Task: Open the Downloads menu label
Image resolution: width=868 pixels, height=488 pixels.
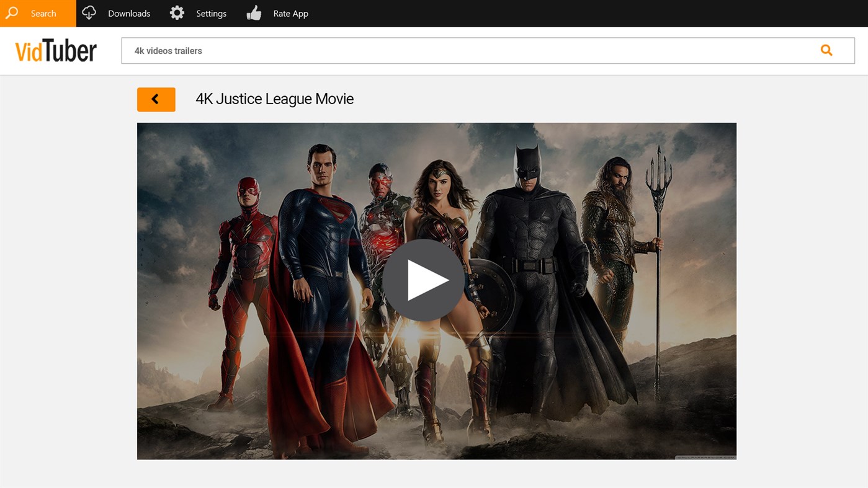Action: pyautogui.click(x=129, y=14)
